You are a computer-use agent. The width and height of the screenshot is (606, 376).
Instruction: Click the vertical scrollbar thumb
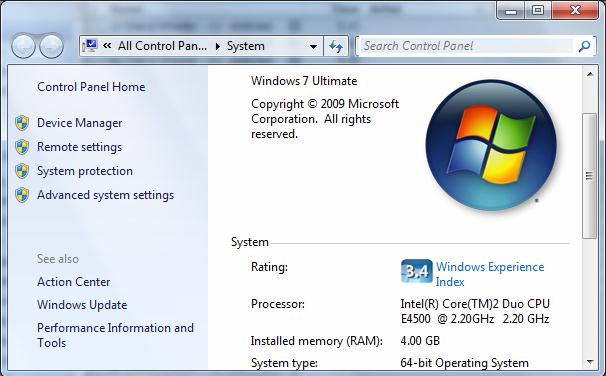(589, 176)
